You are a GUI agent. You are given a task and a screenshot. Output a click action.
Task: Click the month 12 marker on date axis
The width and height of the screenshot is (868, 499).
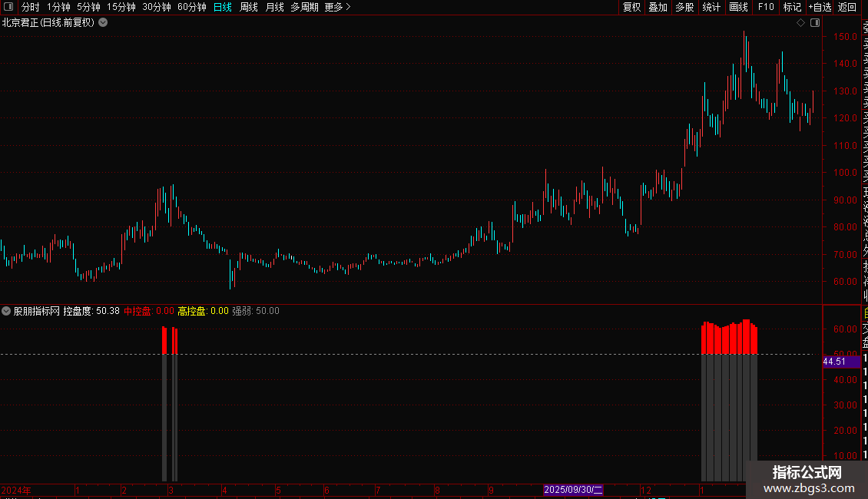click(646, 490)
